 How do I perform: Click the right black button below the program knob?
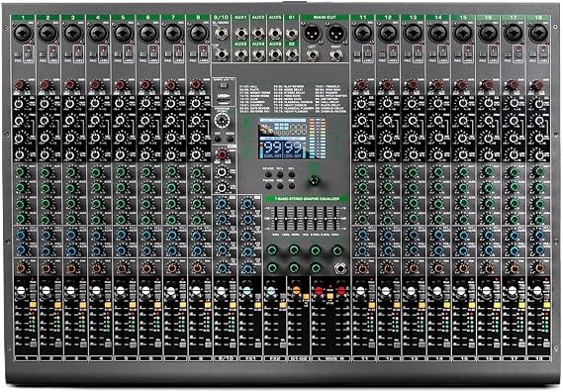coord(231,139)
